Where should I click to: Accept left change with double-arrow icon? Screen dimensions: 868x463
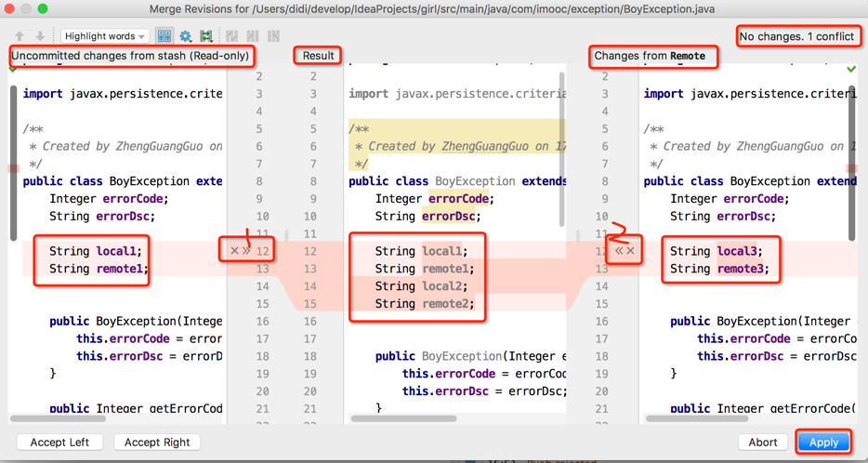(x=246, y=251)
